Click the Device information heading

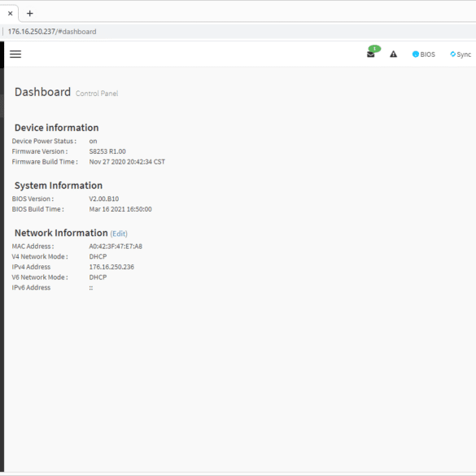point(57,128)
